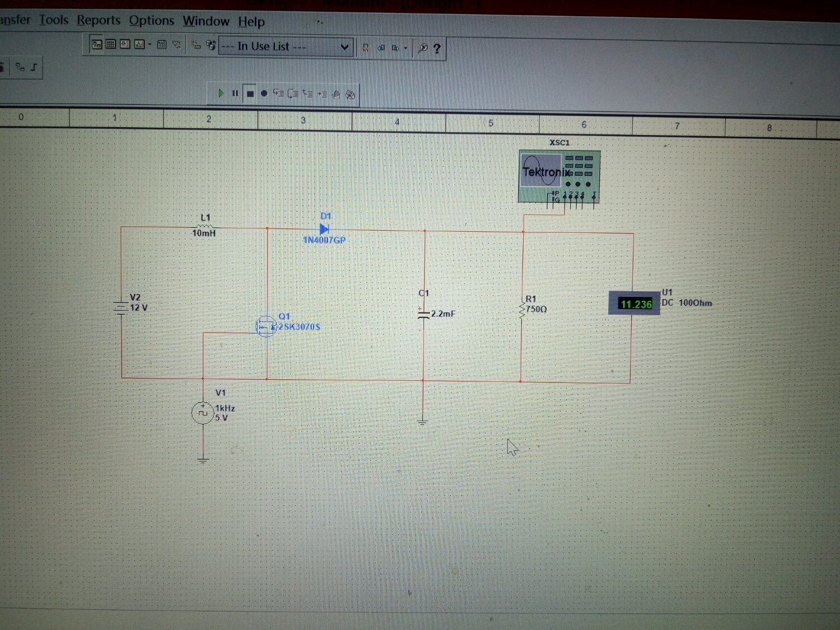Select MOSFET Q1 2SK3070S symbol

[265, 326]
